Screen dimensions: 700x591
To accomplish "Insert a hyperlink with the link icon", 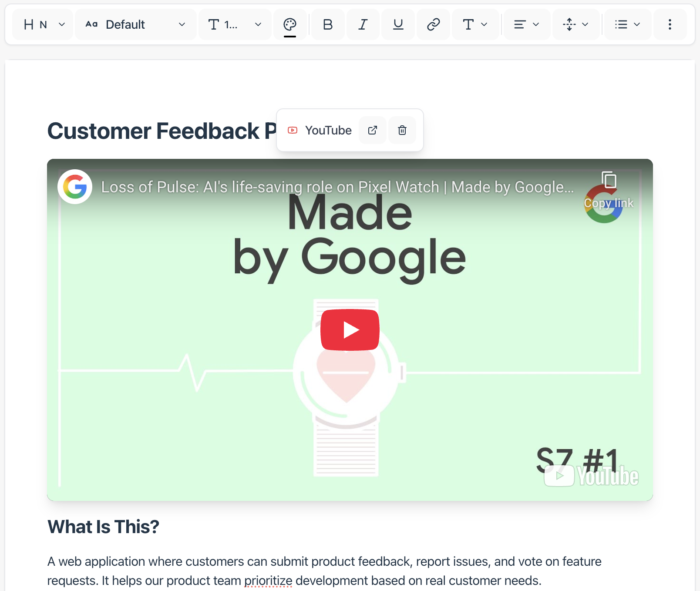I will (x=433, y=25).
